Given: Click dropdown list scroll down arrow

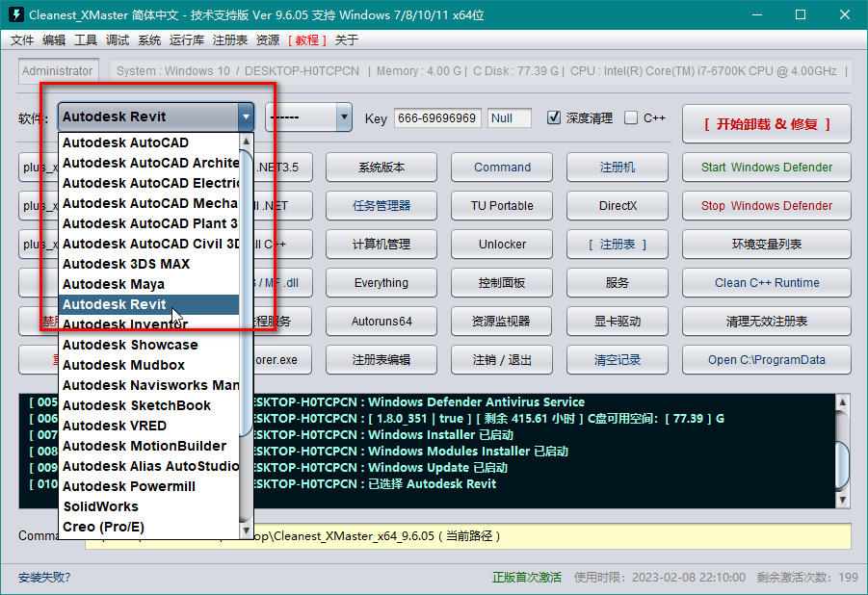Looking at the screenshot, I should tap(247, 530).
